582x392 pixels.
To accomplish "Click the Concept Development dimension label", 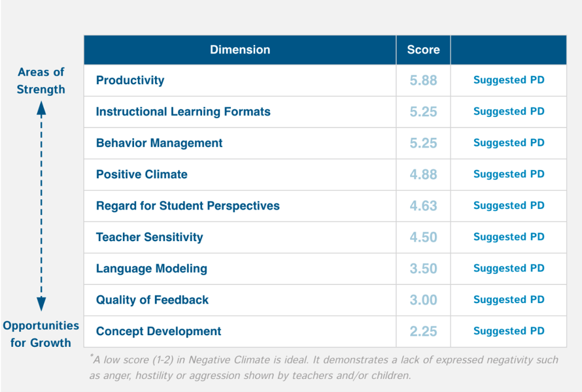I will pos(158,331).
